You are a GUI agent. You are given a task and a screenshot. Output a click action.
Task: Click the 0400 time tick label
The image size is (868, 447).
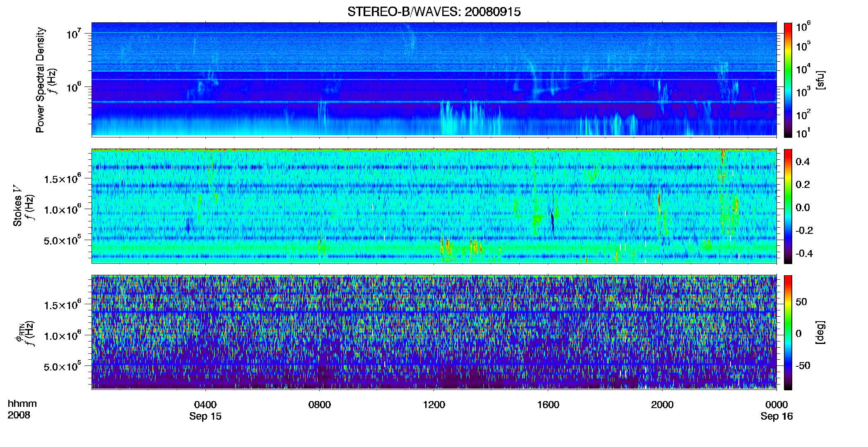click(x=205, y=405)
